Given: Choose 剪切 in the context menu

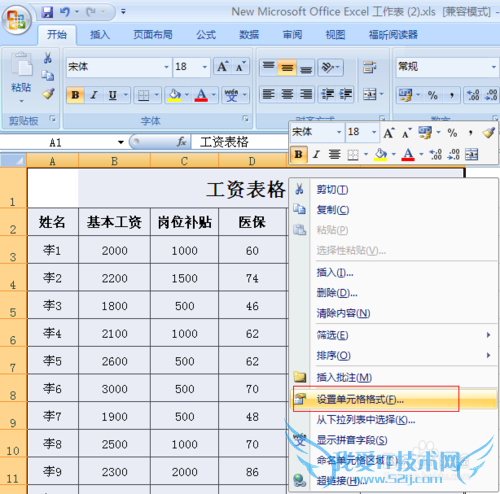Looking at the screenshot, I should tap(394, 190).
